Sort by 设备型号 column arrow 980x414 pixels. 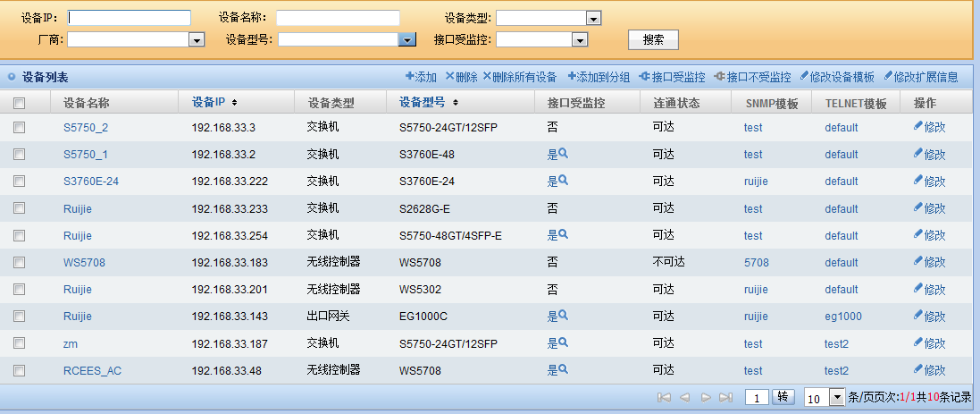pos(456,103)
